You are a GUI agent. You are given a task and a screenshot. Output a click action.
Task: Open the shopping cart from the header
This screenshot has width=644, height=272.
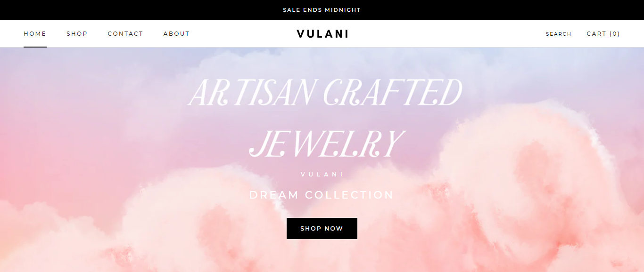point(603,33)
